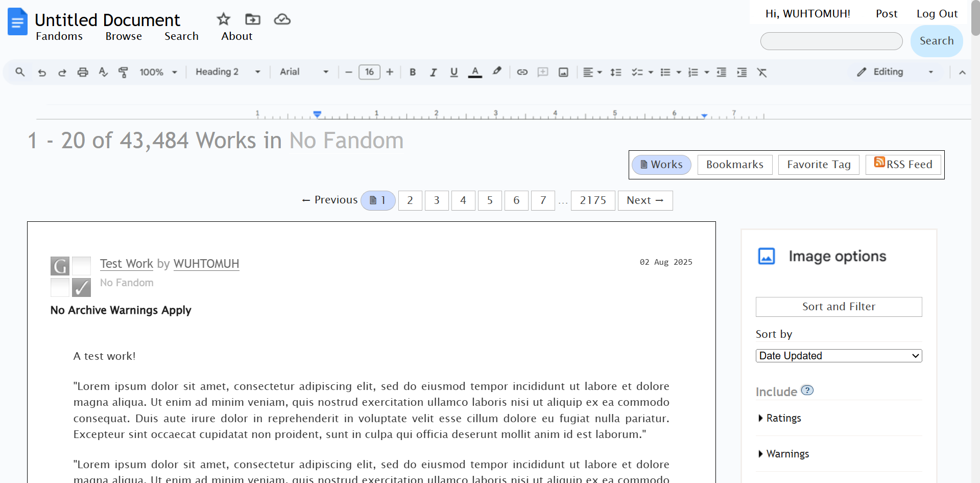Click the Hi, WUHTOMUH! greeting
The width and height of the screenshot is (980, 483).
[x=808, y=14]
